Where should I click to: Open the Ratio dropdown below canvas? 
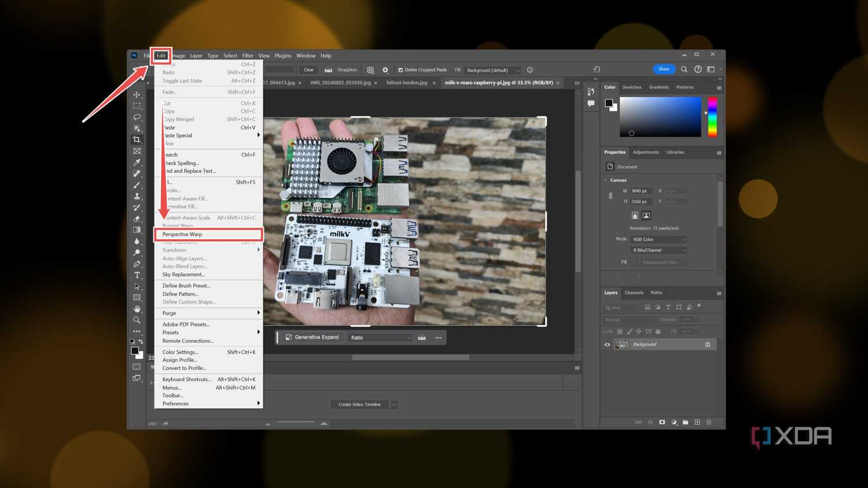(380, 338)
